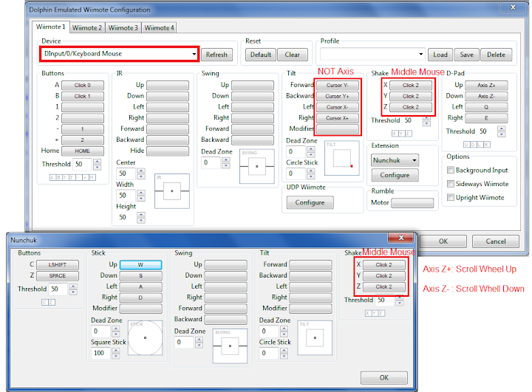Click OK in the Nunchuk dialog
Image resolution: width=532 pixels, height=392 pixels.
pos(384,378)
